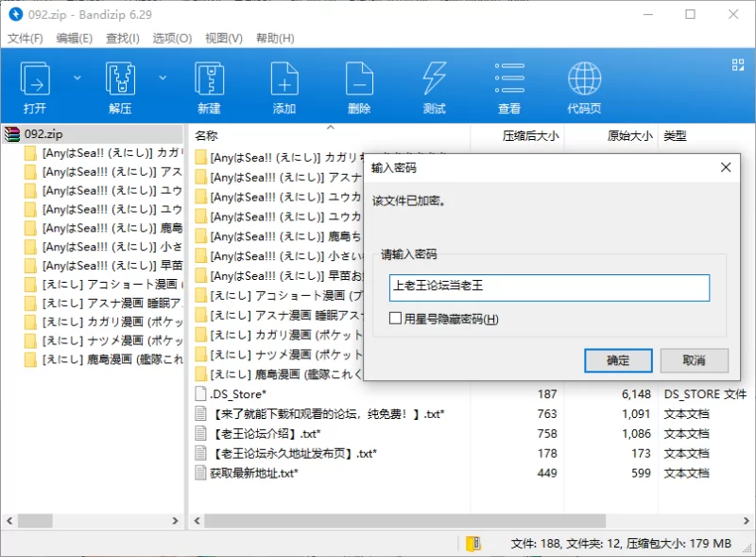
Task: Select 092.zip root in the tree
Action: (x=43, y=133)
